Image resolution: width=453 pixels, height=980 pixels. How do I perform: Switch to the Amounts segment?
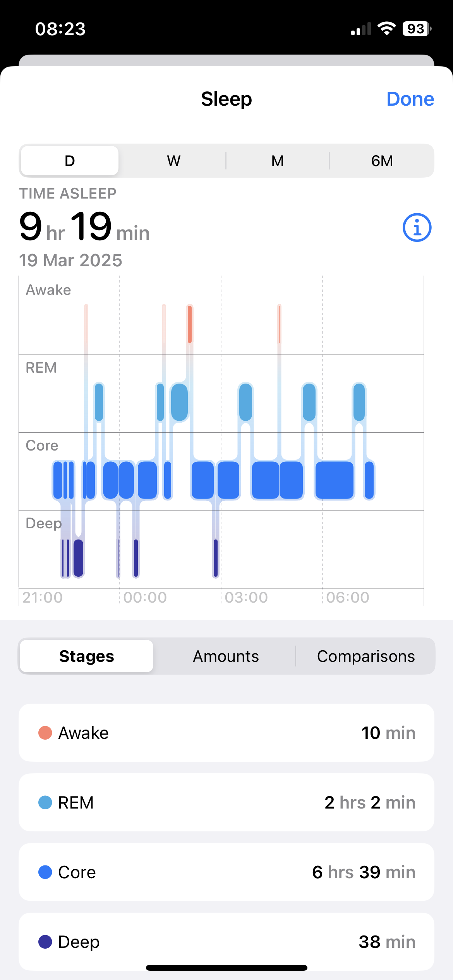click(226, 656)
